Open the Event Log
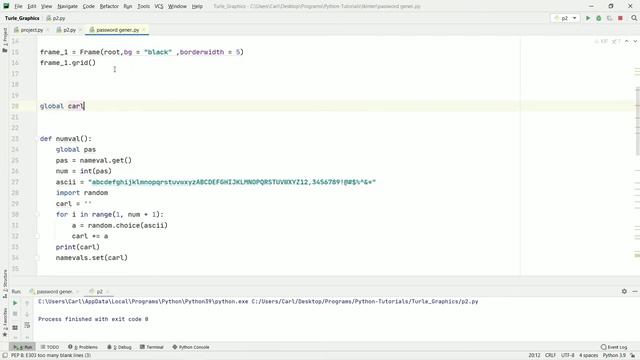 pos(614,347)
